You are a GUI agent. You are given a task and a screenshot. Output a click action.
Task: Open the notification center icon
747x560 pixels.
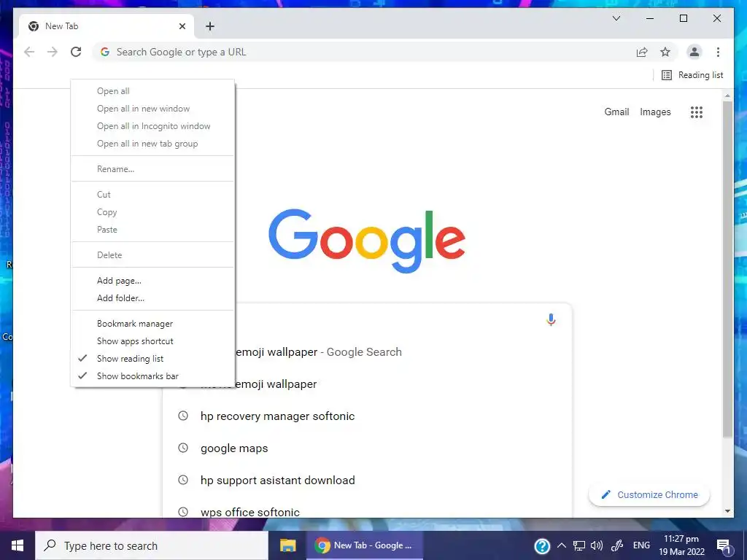[x=724, y=546]
